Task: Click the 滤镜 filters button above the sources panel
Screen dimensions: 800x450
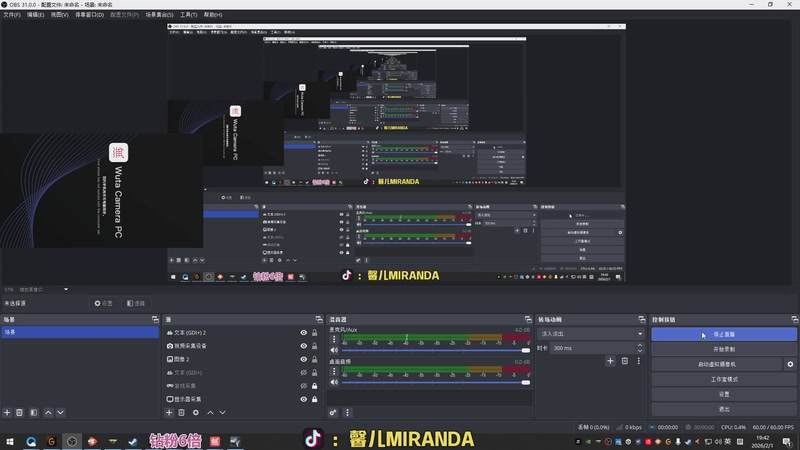Action: point(136,303)
